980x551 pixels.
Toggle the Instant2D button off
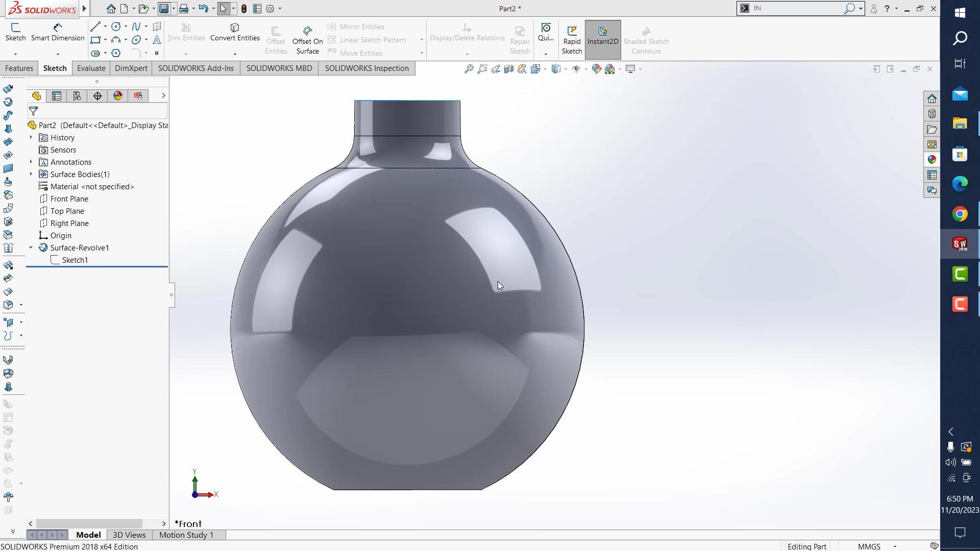click(602, 40)
